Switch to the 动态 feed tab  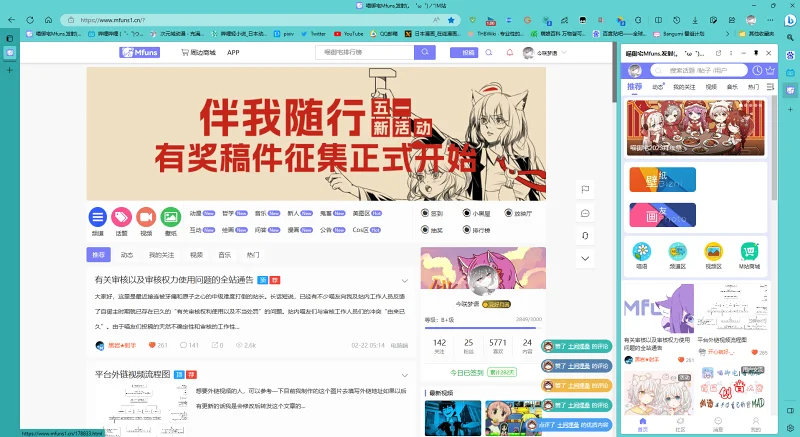click(127, 255)
